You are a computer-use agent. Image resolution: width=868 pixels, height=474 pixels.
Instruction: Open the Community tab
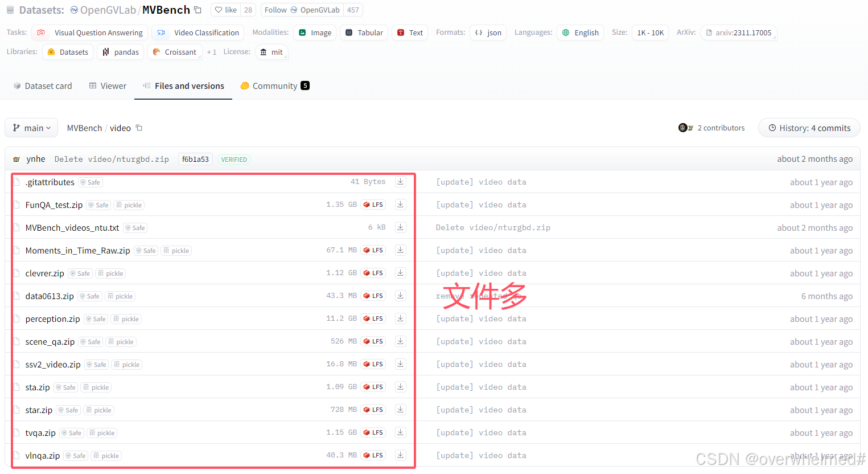pos(275,86)
